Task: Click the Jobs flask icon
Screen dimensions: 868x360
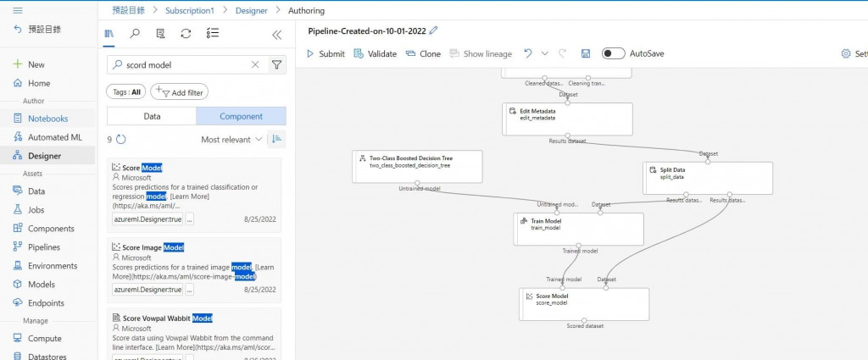Action: coord(18,209)
